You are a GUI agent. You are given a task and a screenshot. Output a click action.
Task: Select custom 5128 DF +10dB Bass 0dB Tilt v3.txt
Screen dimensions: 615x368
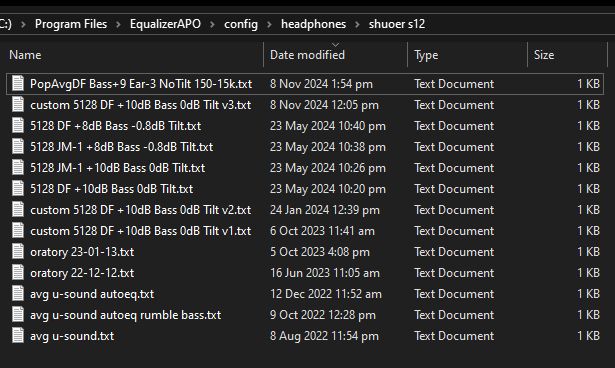140,105
